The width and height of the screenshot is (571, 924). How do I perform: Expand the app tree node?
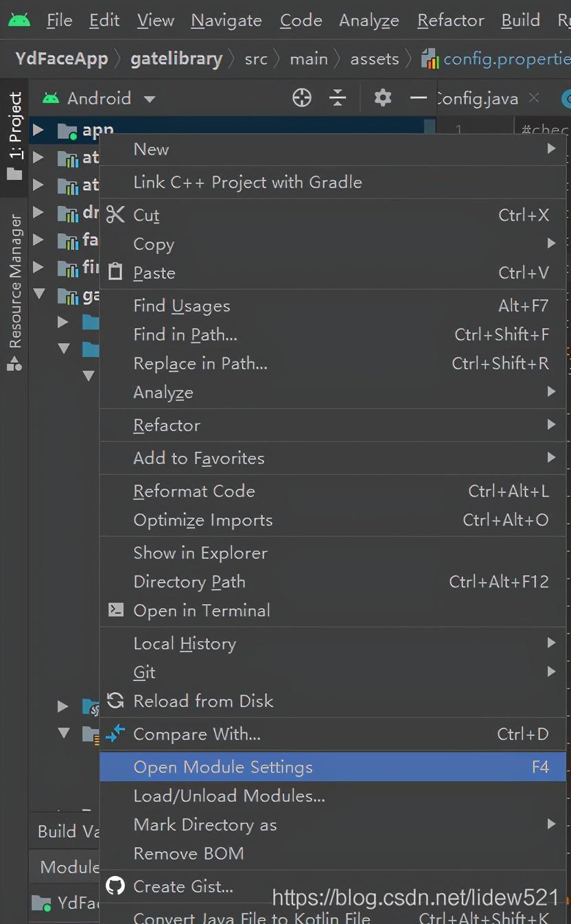pos(40,130)
